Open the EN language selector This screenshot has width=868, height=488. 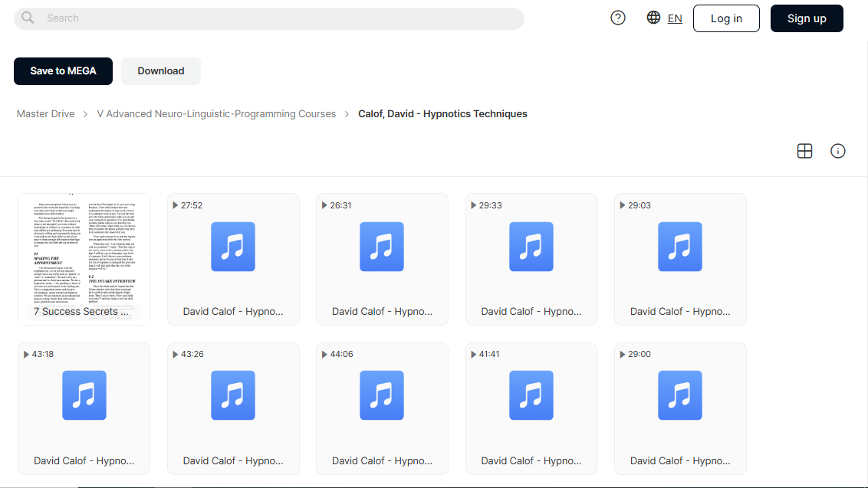(675, 18)
